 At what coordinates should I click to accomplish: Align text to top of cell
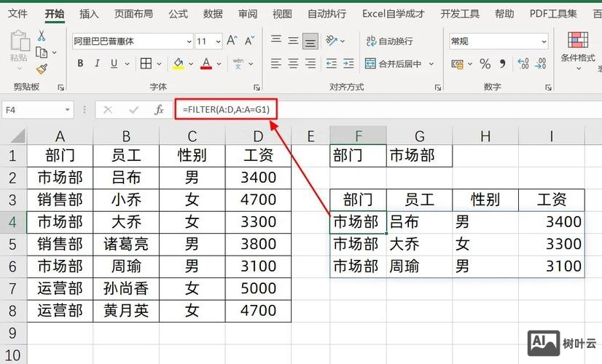click(x=276, y=40)
